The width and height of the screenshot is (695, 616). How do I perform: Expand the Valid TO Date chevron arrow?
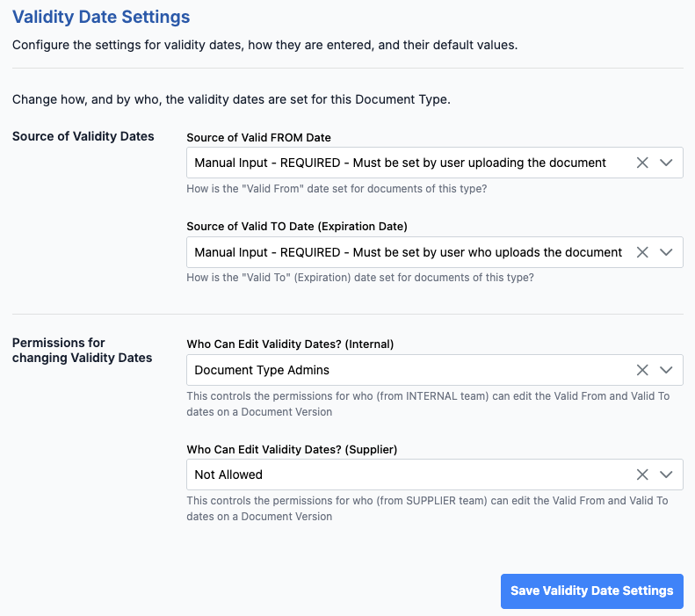coord(666,252)
